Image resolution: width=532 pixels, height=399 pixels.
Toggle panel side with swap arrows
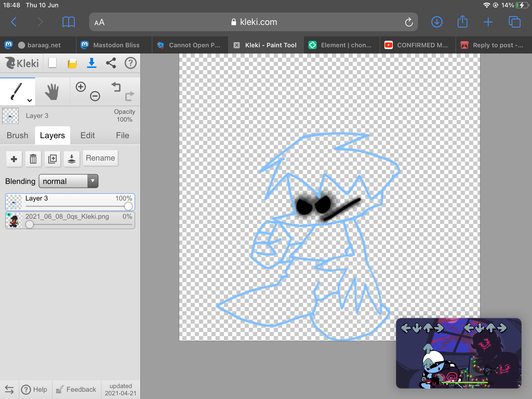pos(9,389)
